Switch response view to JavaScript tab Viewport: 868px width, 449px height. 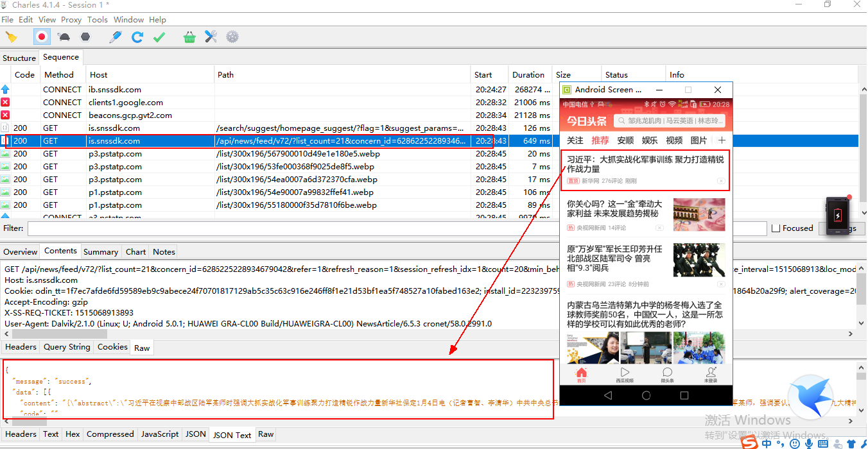click(160, 434)
